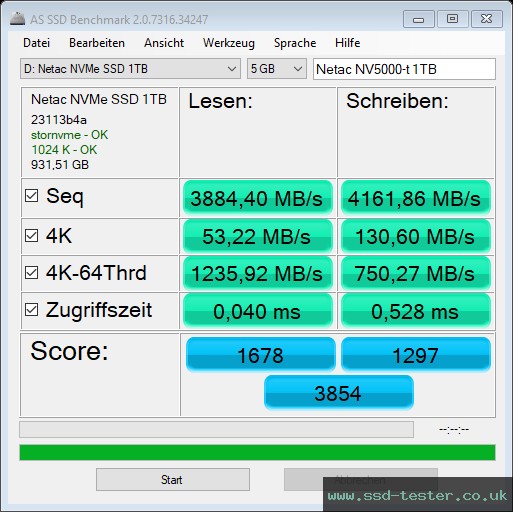The width and height of the screenshot is (513, 512).
Task: Uncheck the Zugriffszeit test checkbox
Action: (x=32, y=310)
